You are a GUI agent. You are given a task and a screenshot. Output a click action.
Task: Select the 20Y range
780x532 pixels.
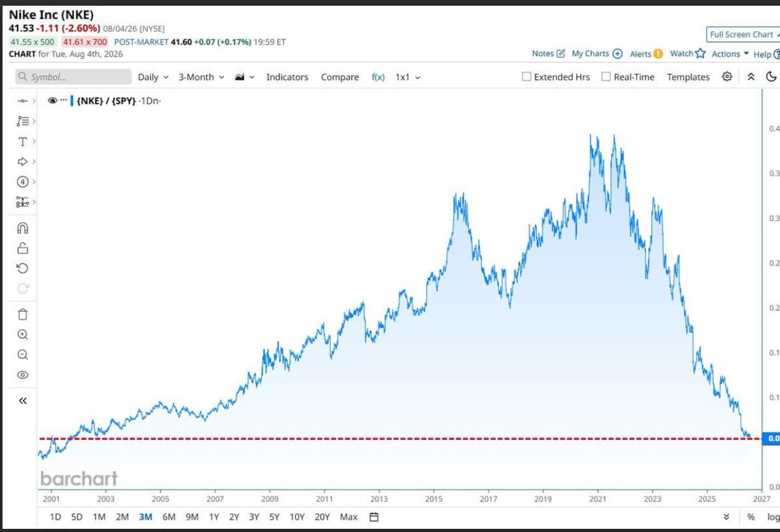322,517
